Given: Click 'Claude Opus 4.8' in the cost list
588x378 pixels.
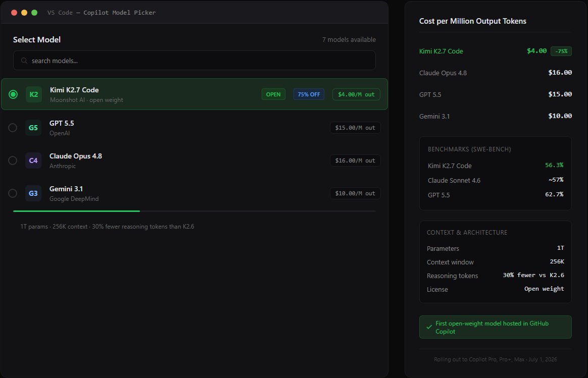Looking at the screenshot, I should tap(443, 73).
